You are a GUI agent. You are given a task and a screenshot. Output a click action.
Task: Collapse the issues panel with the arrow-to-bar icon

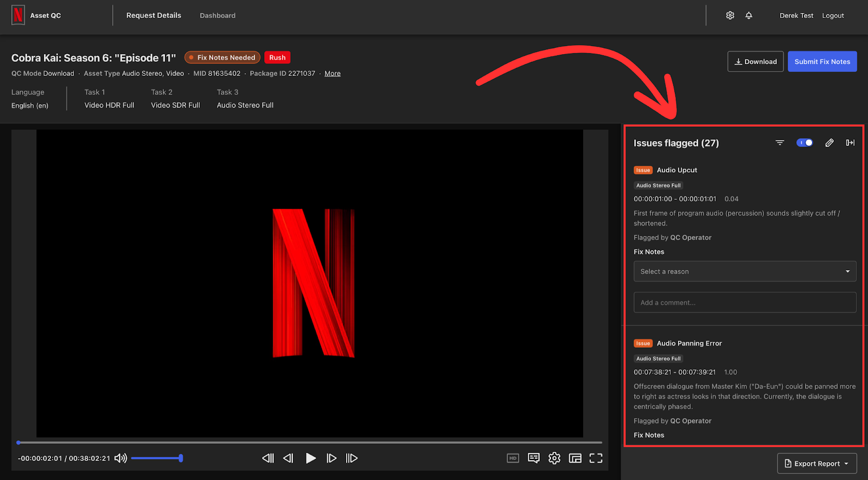[x=850, y=143]
